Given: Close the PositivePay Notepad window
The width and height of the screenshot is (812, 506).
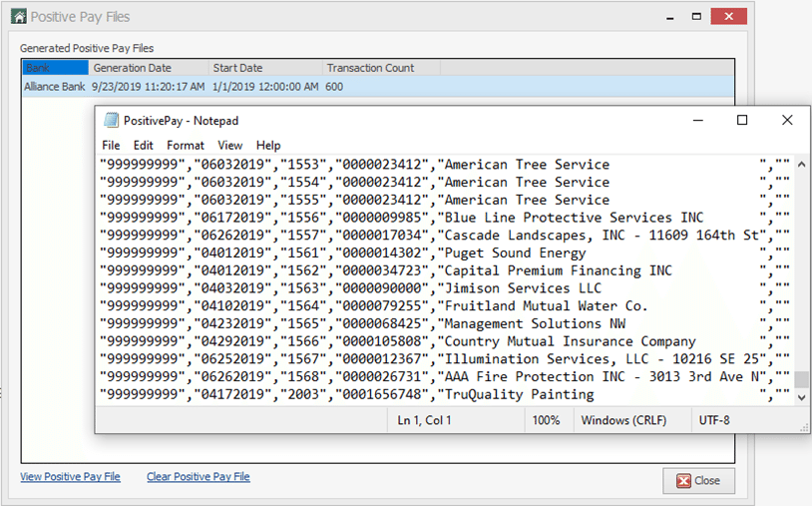Looking at the screenshot, I should 787,120.
